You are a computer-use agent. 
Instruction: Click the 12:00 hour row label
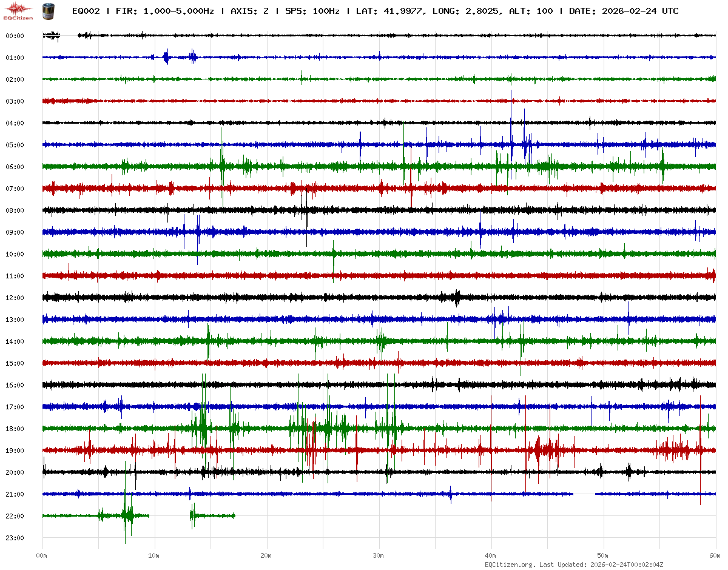click(x=15, y=298)
